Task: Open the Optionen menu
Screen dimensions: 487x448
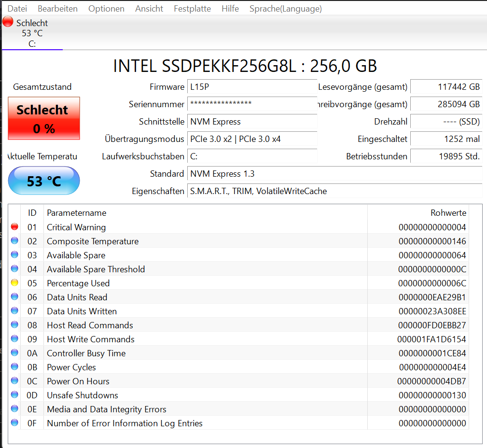Action: pyautogui.click(x=106, y=8)
